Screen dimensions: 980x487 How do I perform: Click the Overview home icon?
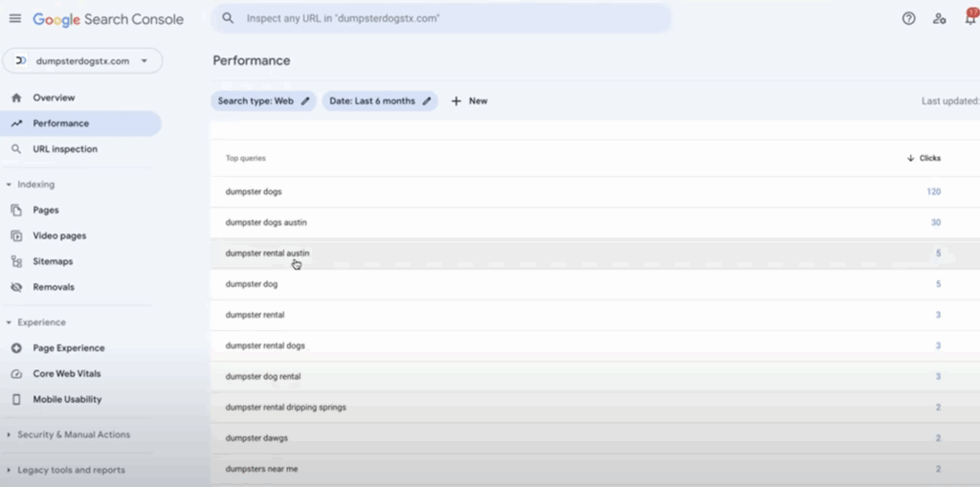pos(16,98)
